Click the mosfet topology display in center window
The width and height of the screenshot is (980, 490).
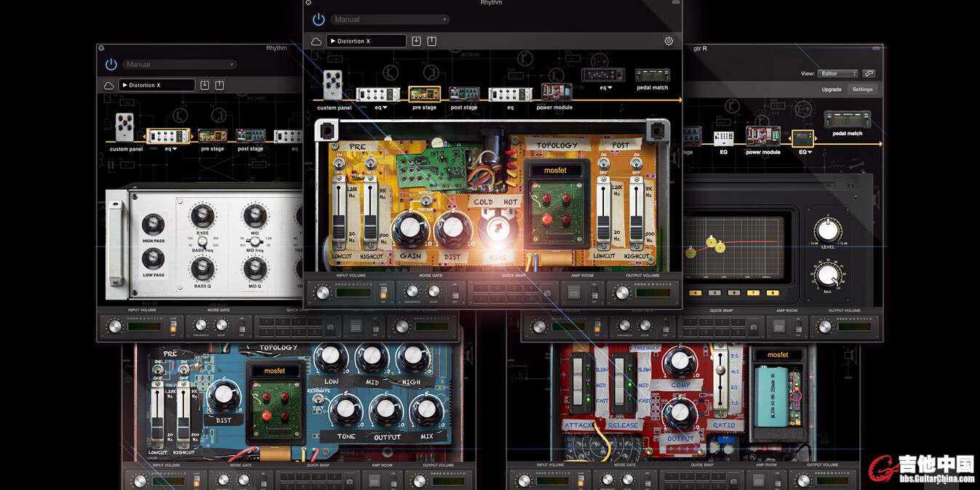coord(556,171)
